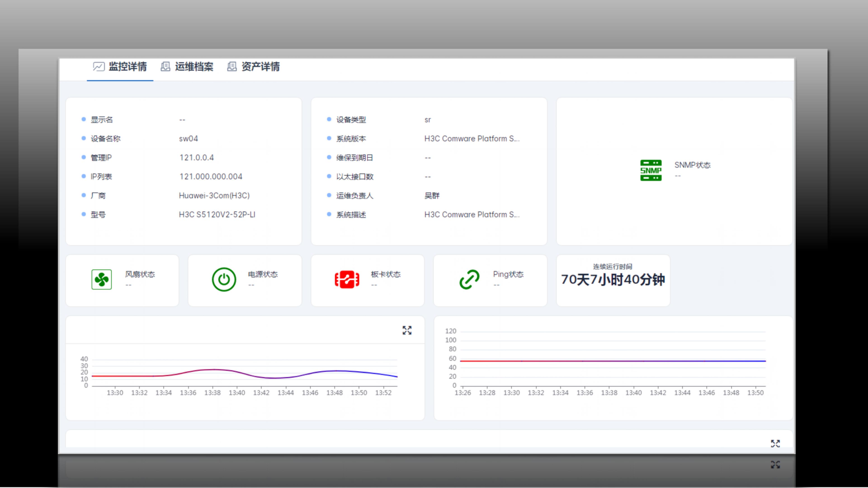This screenshot has width=868, height=488.
Task: Click the document icon beside 运维档案
Action: coord(165,67)
